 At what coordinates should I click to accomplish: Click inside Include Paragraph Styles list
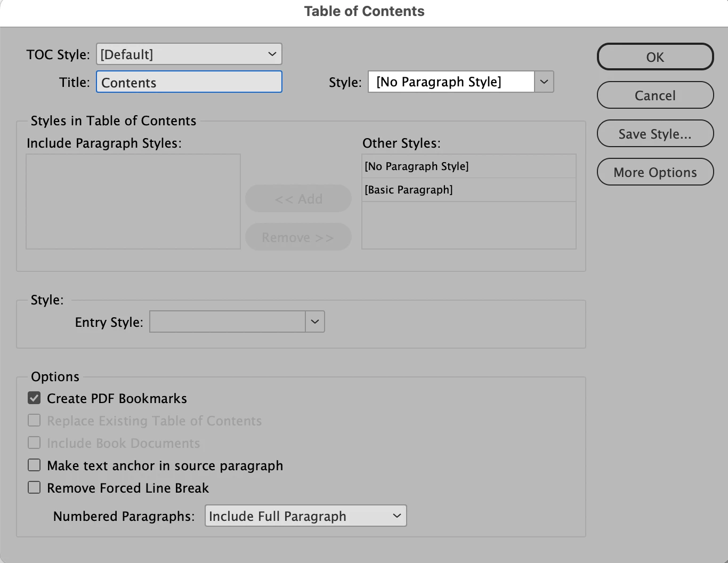point(133,202)
